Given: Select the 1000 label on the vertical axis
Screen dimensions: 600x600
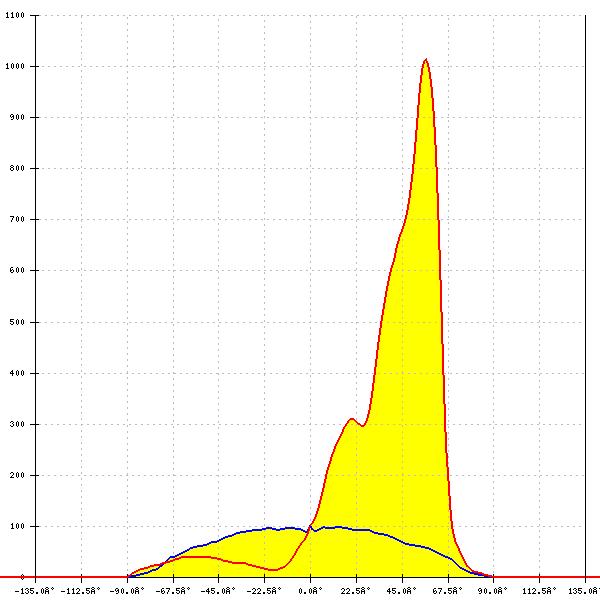Looking at the screenshot, I should coord(18,67).
